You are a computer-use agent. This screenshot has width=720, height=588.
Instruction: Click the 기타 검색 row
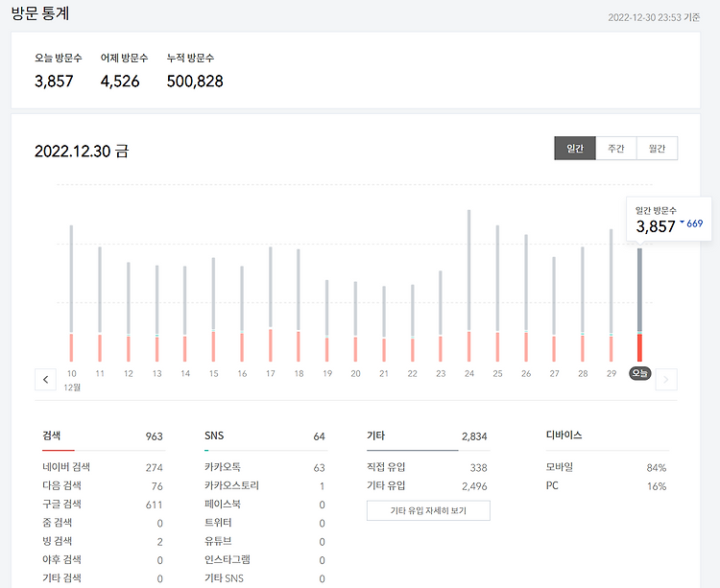pyautogui.click(x=103, y=578)
